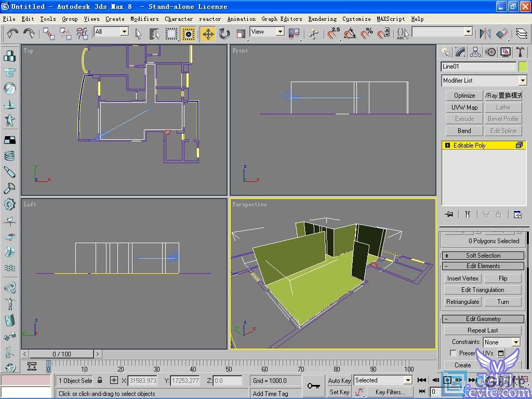Click the X coordinate field 31583.973
The height and width of the screenshot is (399, 532).
tap(142, 380)
